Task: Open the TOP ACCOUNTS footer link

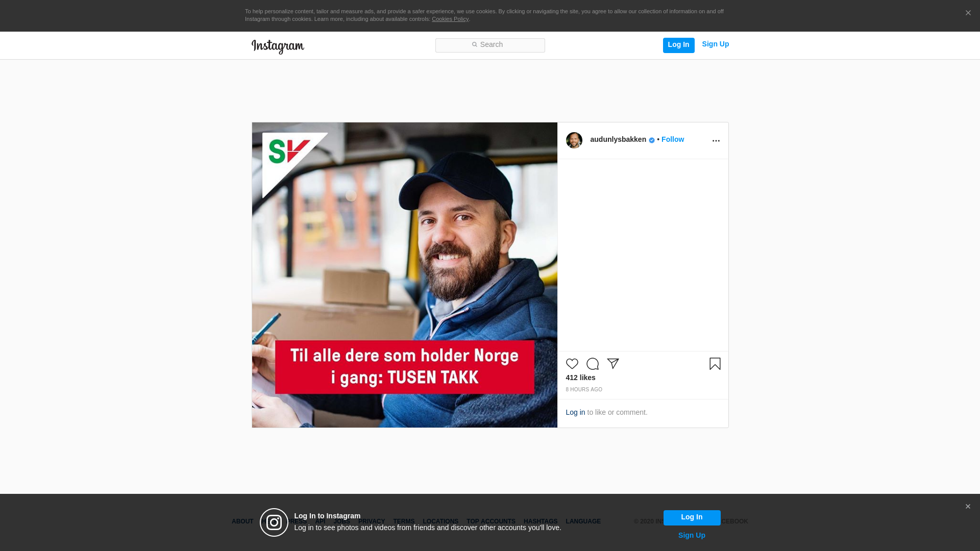Action: [491, 521]
